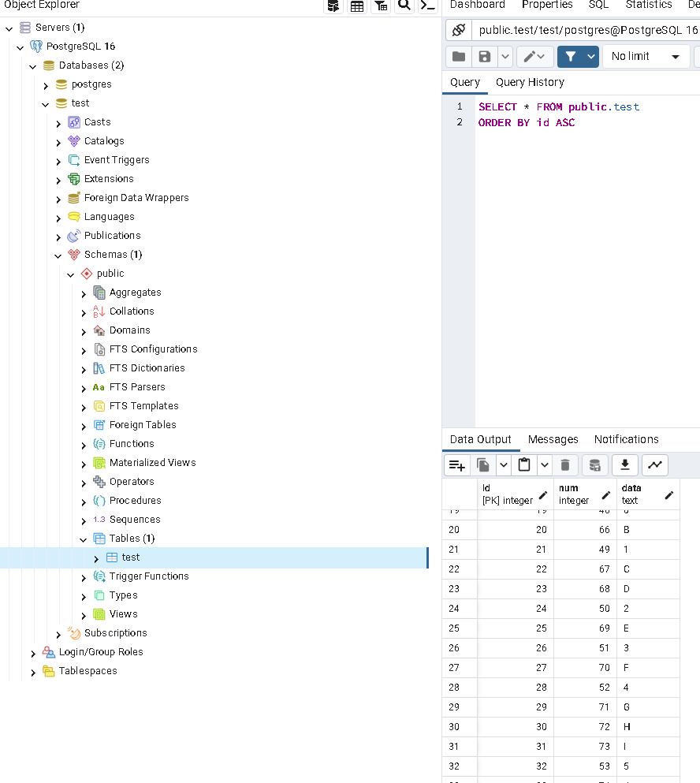Open the filter options dropdown arrow
The image size is (700, 783).
(591, 57)
